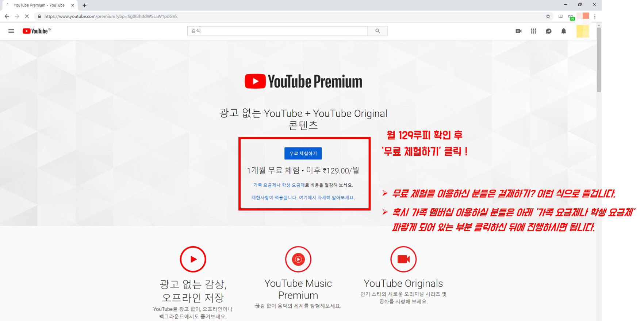
Task: Click the Chrome profile avatar in the toolbar
Action: 583,16
